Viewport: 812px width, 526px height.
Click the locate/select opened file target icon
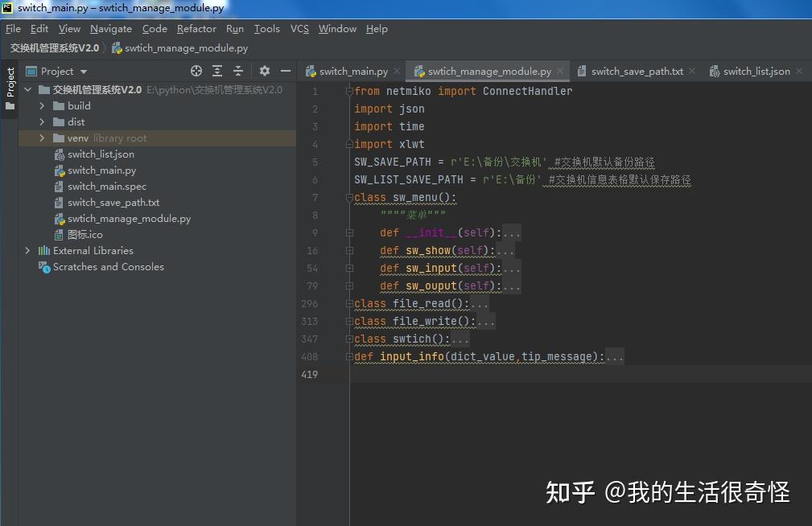point(196,71)
